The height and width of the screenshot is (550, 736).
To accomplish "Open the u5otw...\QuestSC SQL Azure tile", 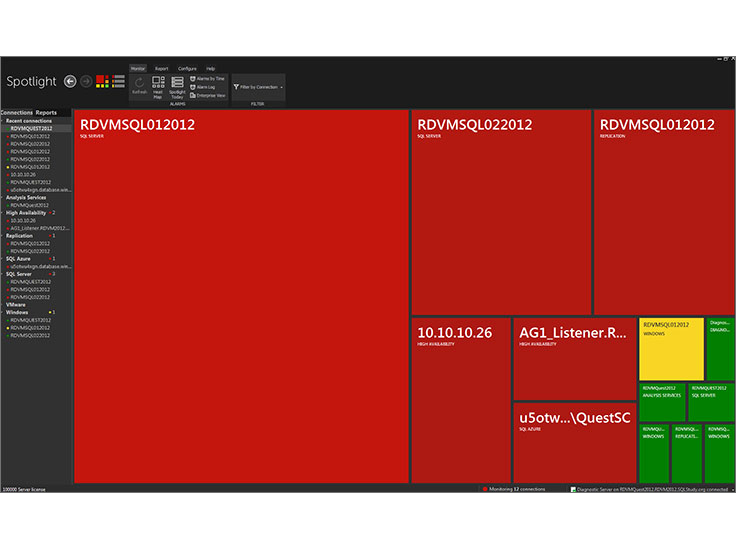I will (x=575, y=443).
